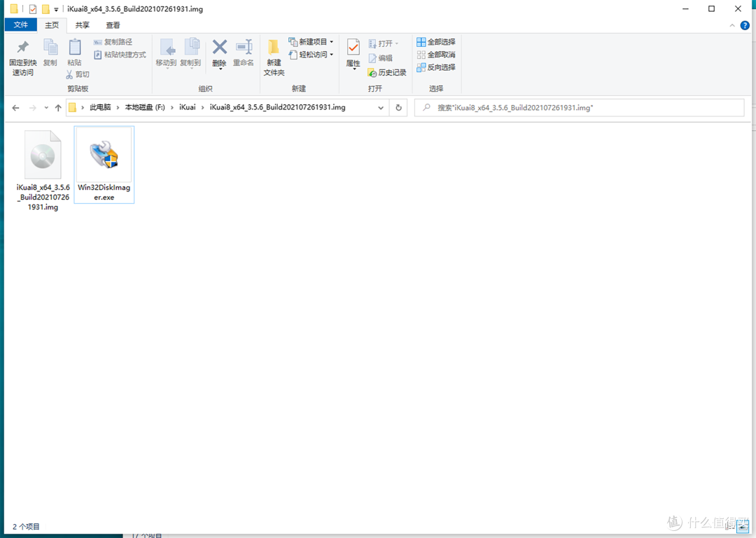
Task: Switch to the Share ribbon tab
Action: pos(82,25)
